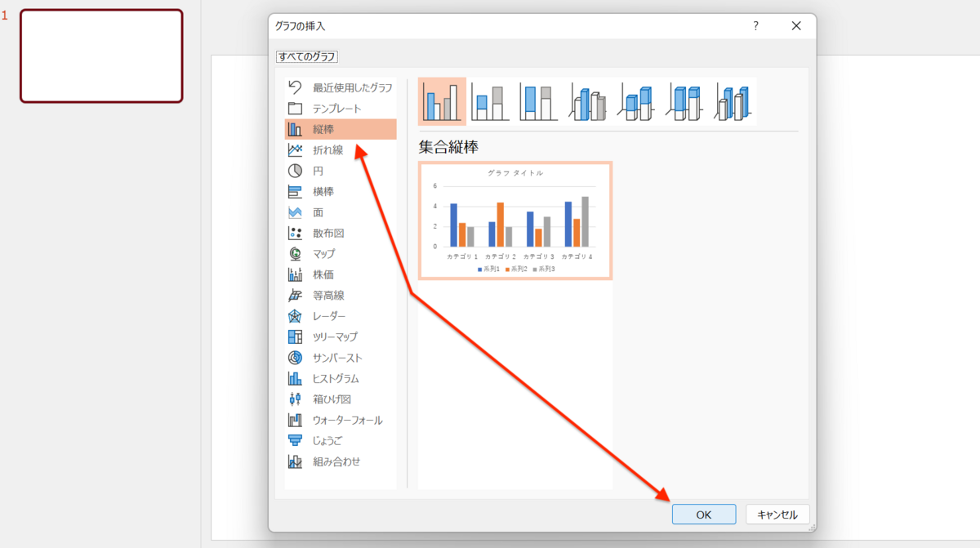Select the 3-D clustered column subtype
980x548 pixels.
pos(588,102)
